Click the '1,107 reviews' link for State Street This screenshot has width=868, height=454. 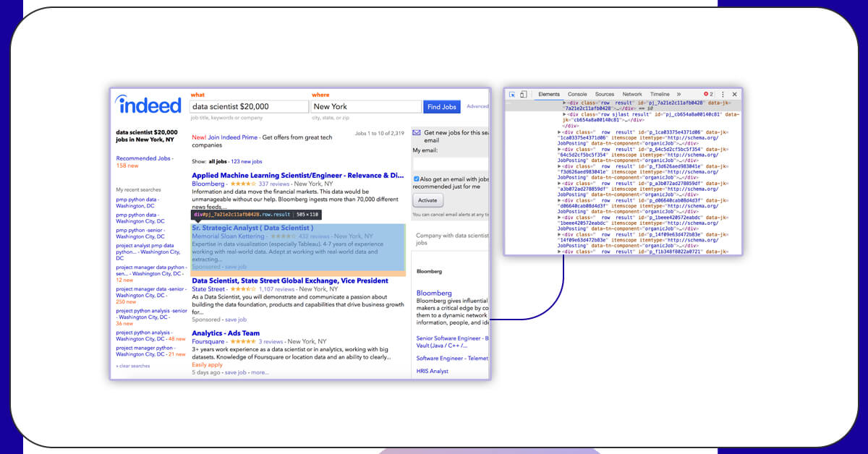pyautogui.click(x=276, y=289)
